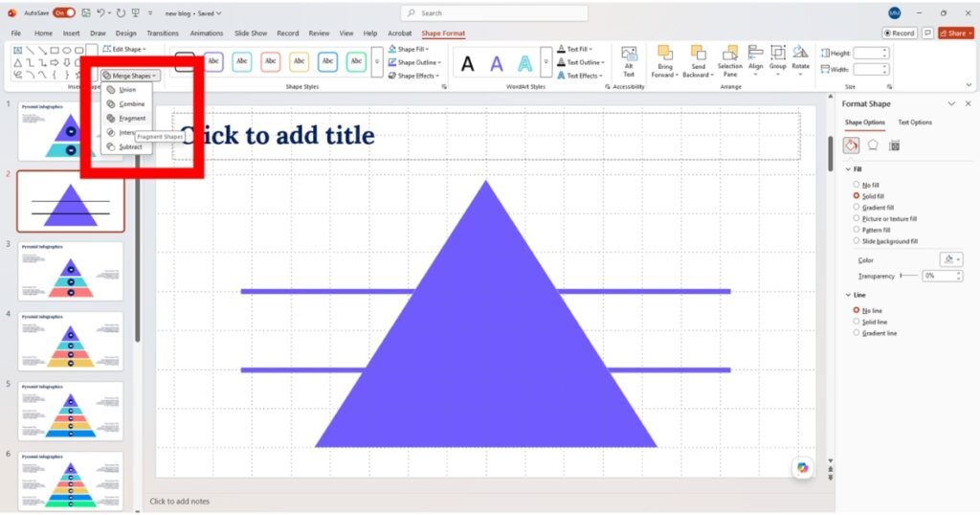Viewport: 980px width, 515px height.
Task: Open the Slide Show tab
Action: point(251,34)
